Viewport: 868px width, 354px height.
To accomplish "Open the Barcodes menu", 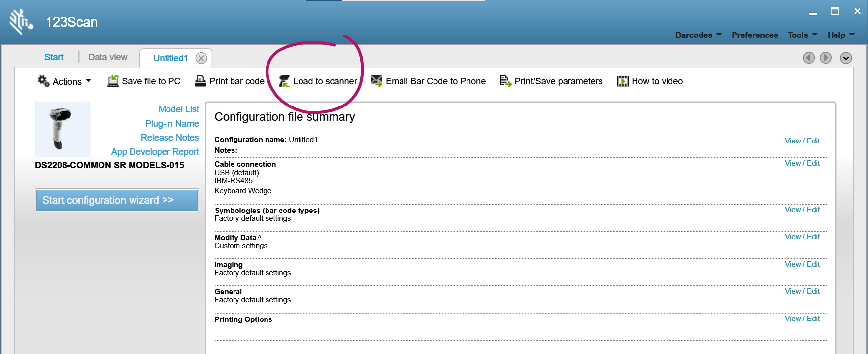I will click(698, 35).
